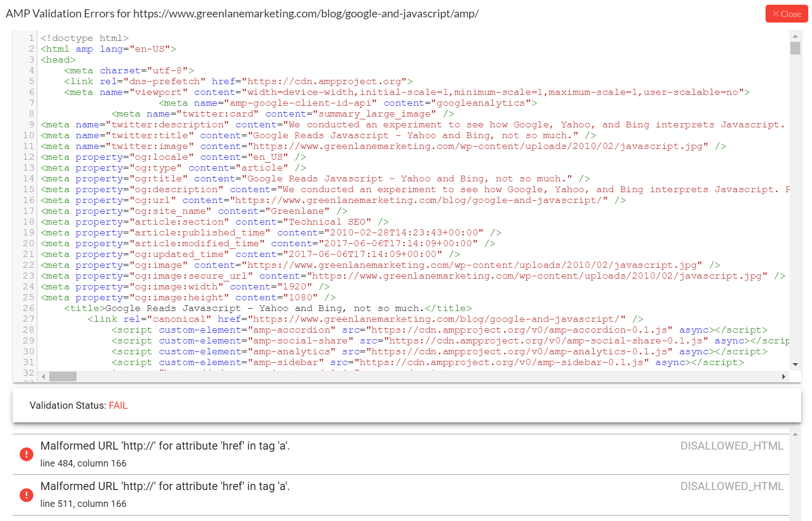Click the error list scroll-up arrow

tap(795, 434)
